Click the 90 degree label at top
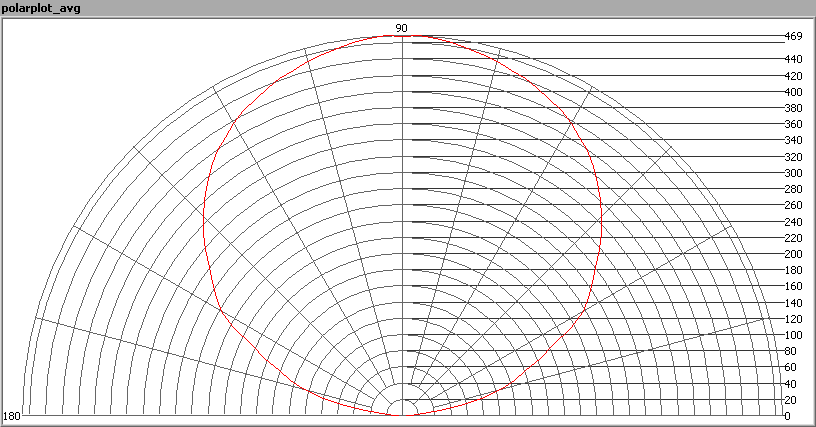816x427 pixels. pyautogui.click(x=401, y=28)
